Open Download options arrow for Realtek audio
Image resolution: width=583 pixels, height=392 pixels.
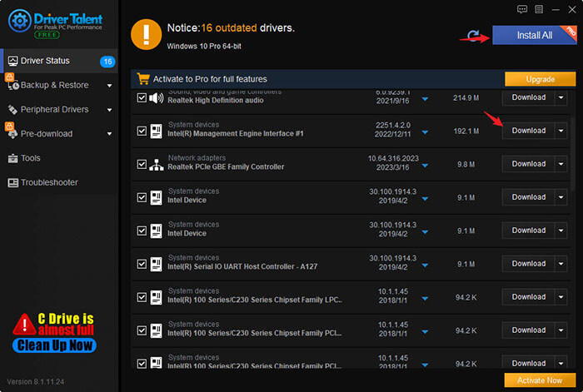(561, 97)
